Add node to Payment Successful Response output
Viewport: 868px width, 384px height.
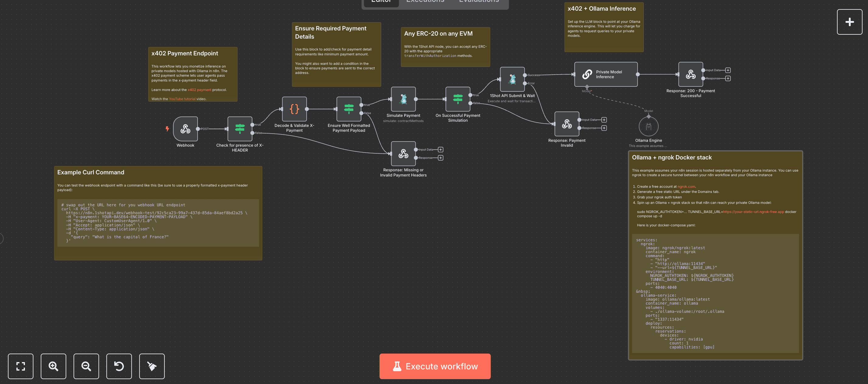pos(728,78)
